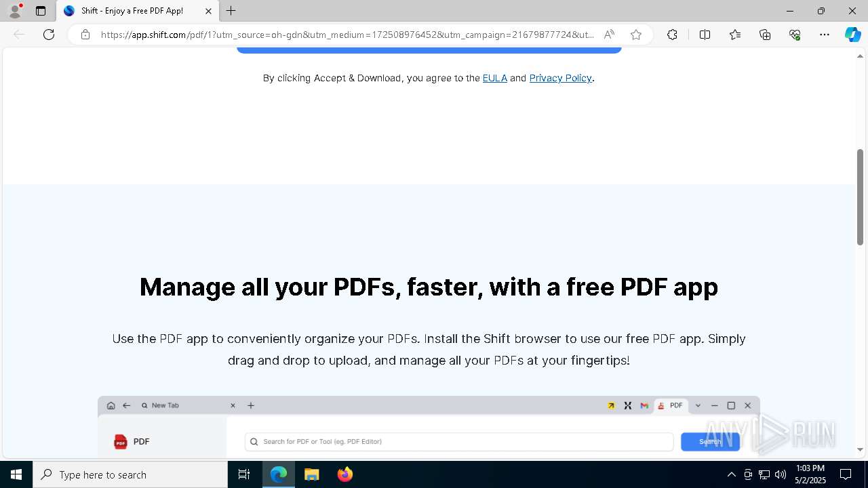View site information lock icon
868x488 pixels.
(85, 35)
